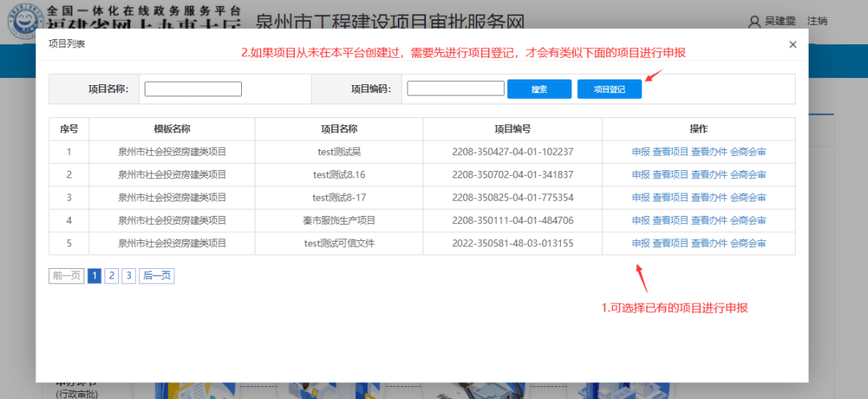This screenshot has height=399, width=868.
Task: Click the 前一页 previous page button
Action: [x=67, y=276]
